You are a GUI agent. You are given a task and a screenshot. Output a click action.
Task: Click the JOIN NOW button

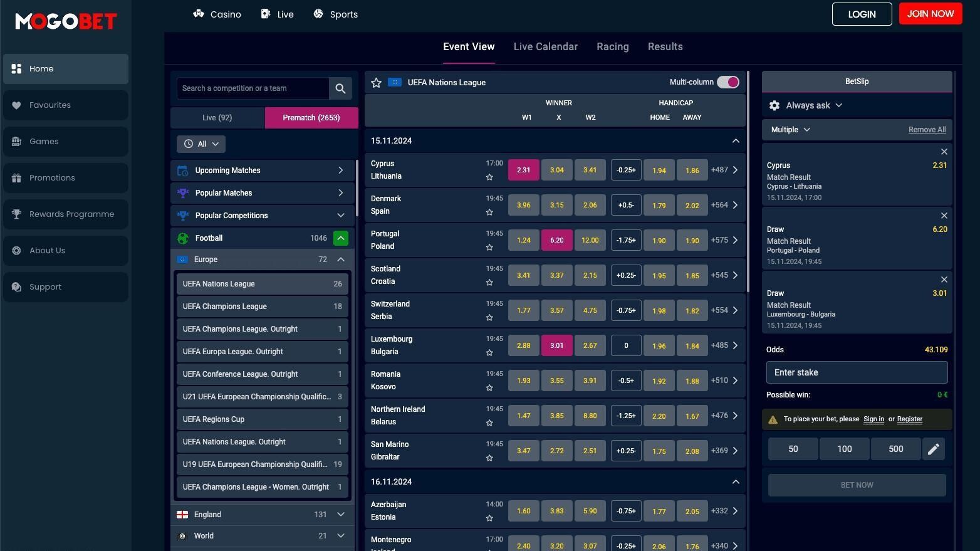click(930, 14)
